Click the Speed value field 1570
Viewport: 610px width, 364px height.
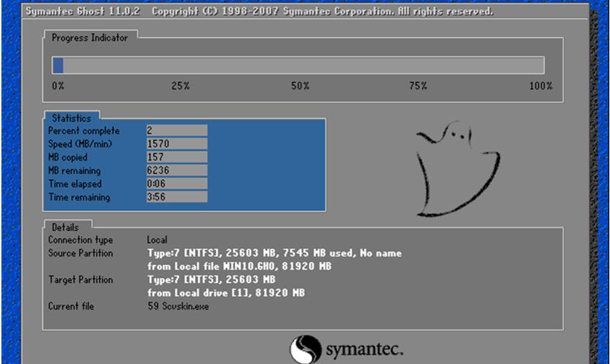[177, 144]
